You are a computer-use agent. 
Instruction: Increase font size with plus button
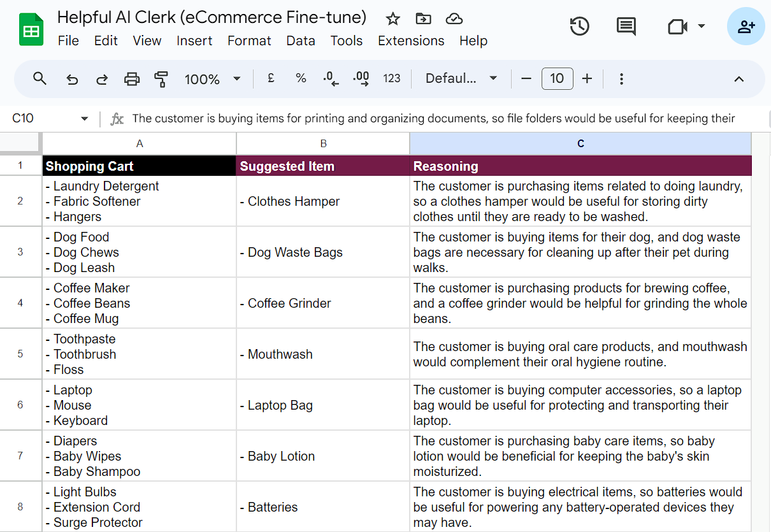point(587,78)
